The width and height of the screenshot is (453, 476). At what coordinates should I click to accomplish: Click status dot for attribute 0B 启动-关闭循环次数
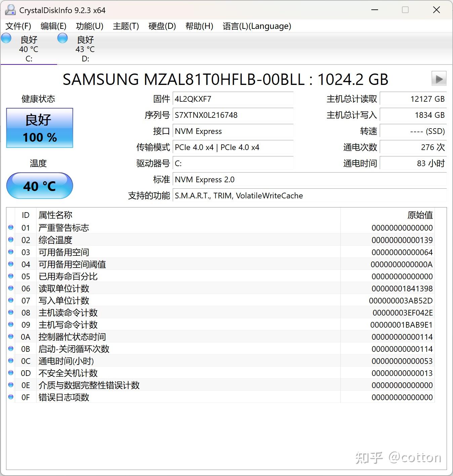coord(11,348)
